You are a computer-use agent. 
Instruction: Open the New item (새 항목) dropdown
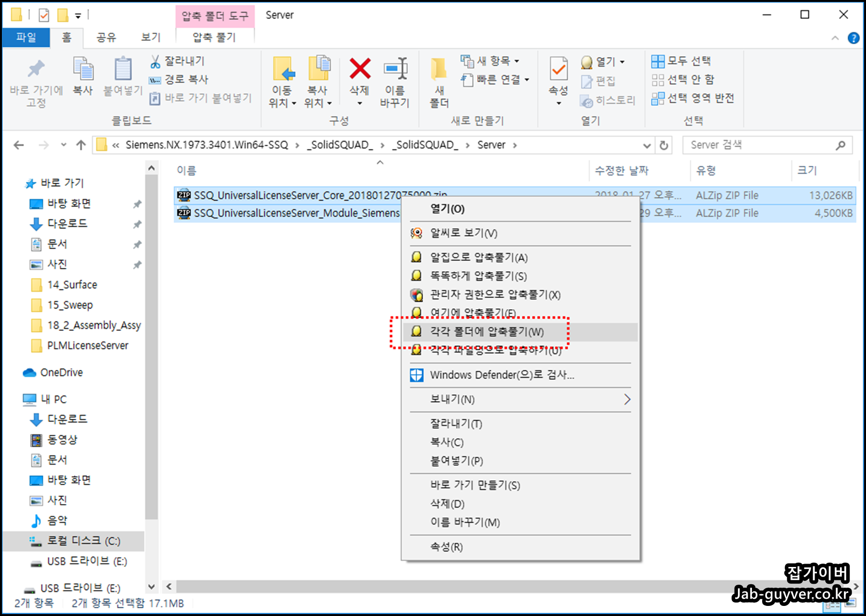490,61
